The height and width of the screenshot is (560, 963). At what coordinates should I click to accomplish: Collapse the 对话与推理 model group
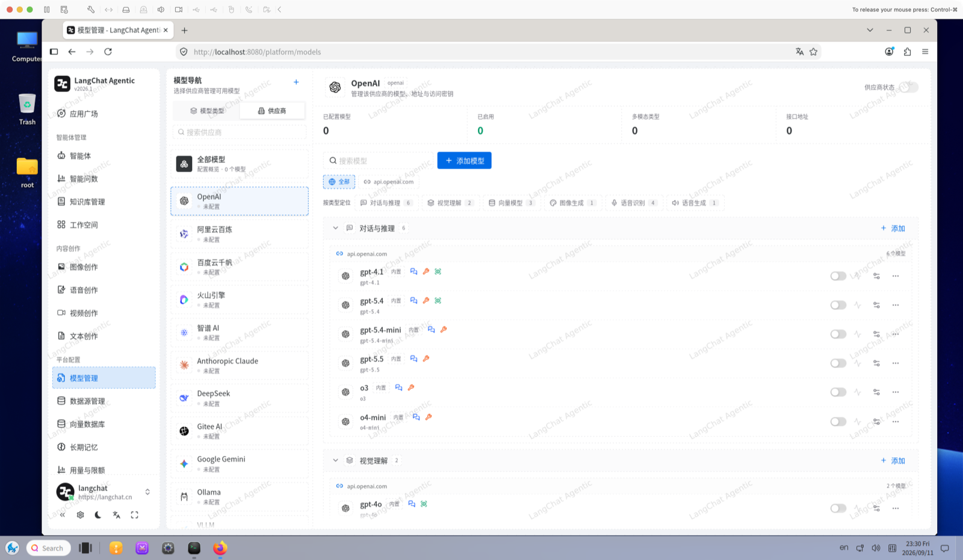pyautogui.click(x=335, y=228)
